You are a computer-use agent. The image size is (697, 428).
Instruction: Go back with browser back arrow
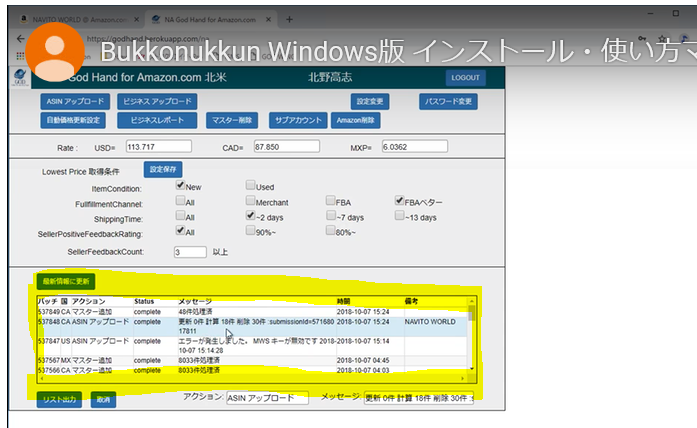20,39
